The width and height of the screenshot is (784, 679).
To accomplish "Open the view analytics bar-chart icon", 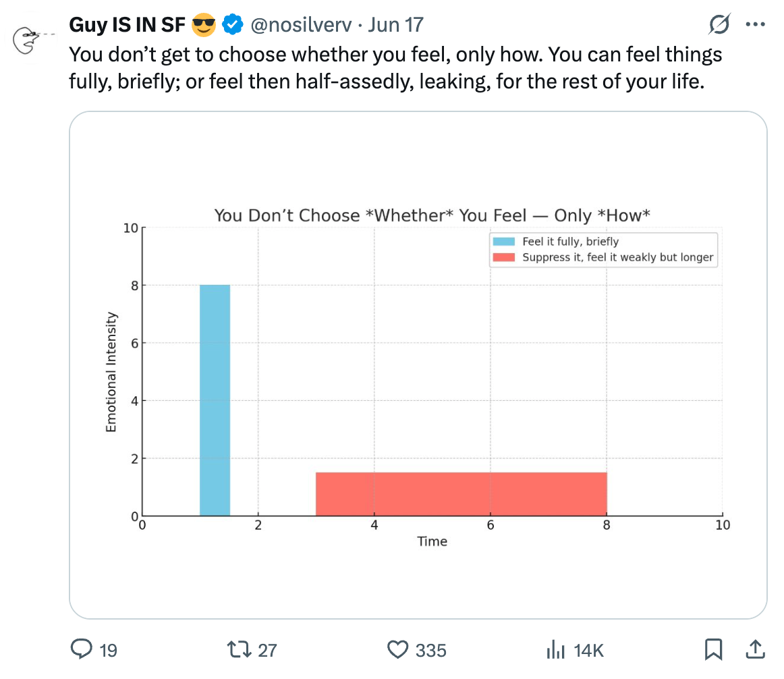I will [x=555, y=649].
